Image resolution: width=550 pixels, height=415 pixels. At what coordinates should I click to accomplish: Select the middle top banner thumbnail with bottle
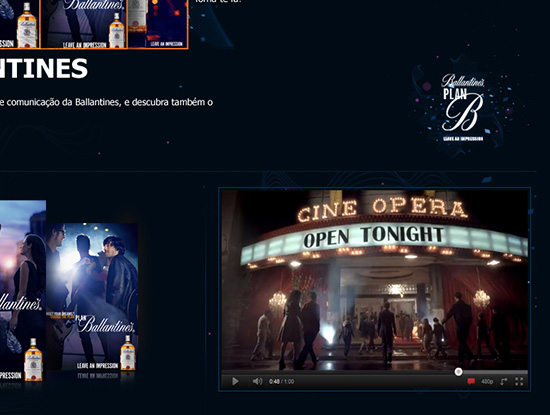point(84,24)
